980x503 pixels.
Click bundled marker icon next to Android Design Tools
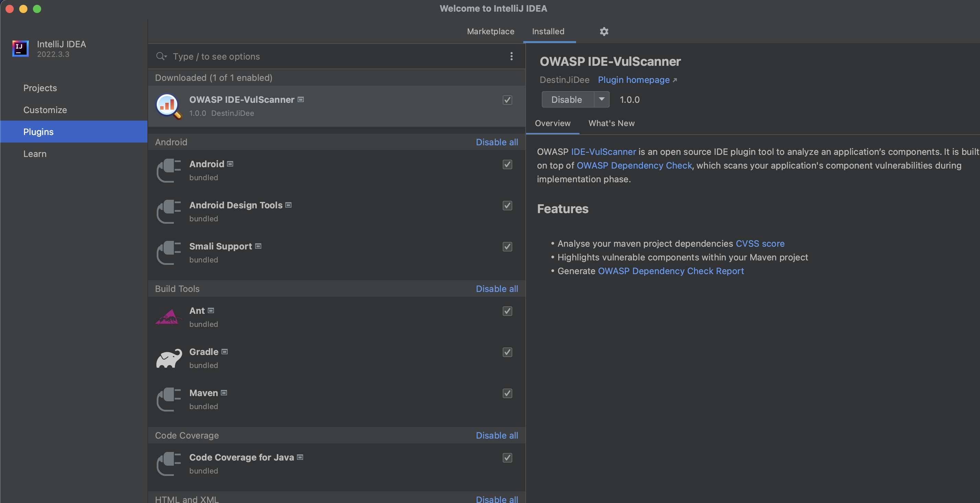[288, 205]
